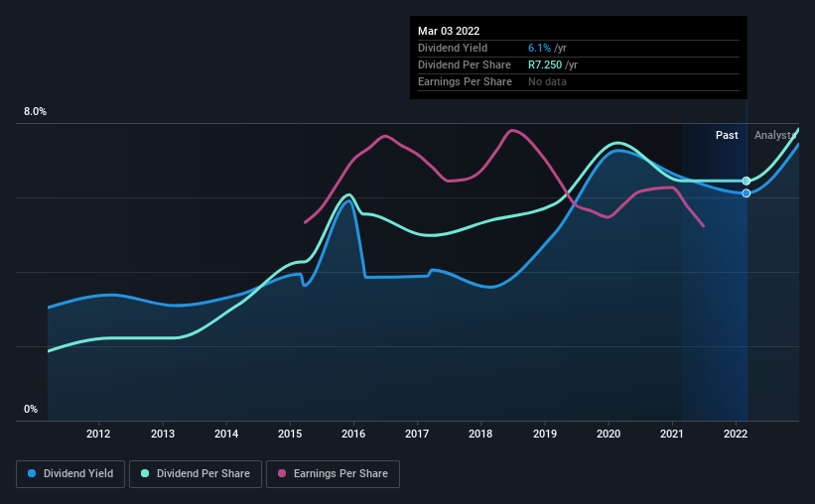Click the 2016 x-axis label
Image resolution: width=815 pixels, height=504 pixels.
click(x=353, y=434)
